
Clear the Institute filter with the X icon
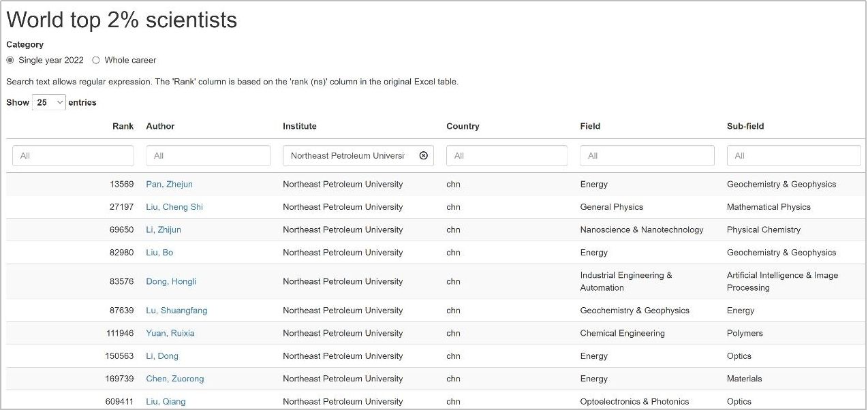423,156
